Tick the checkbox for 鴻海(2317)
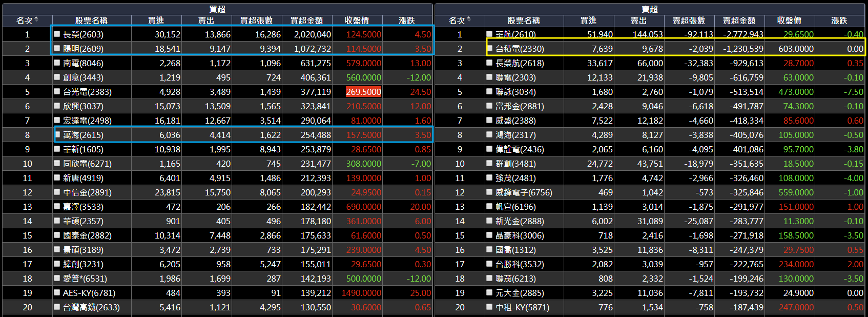 pos(490,135)
